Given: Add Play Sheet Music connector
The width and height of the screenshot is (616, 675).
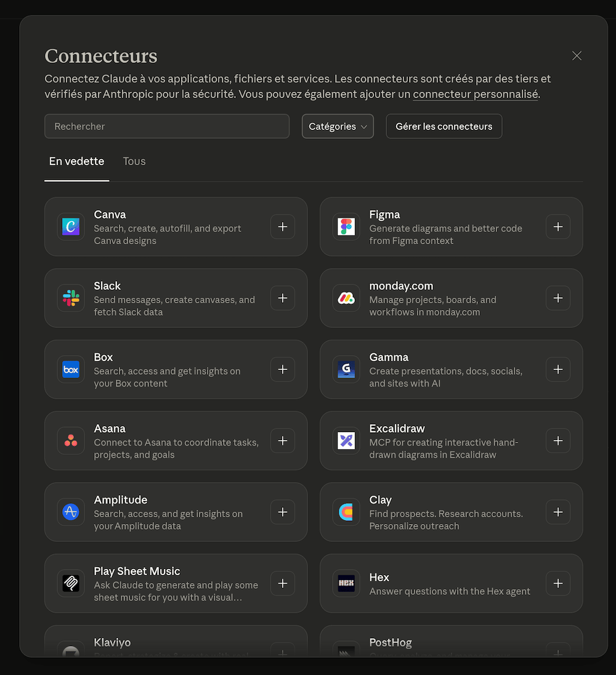Looking at the screenshot, I should click(282, 583).
